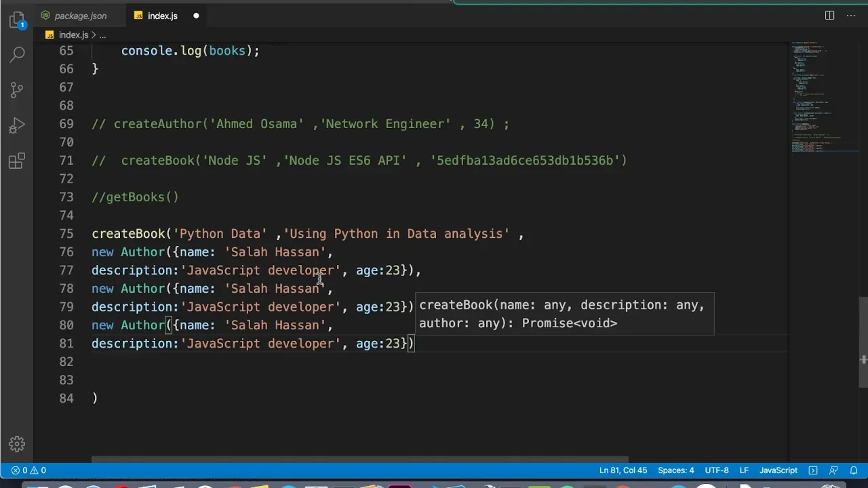
Task: Change indentation setting Spaces: 4
Action: 675,470
